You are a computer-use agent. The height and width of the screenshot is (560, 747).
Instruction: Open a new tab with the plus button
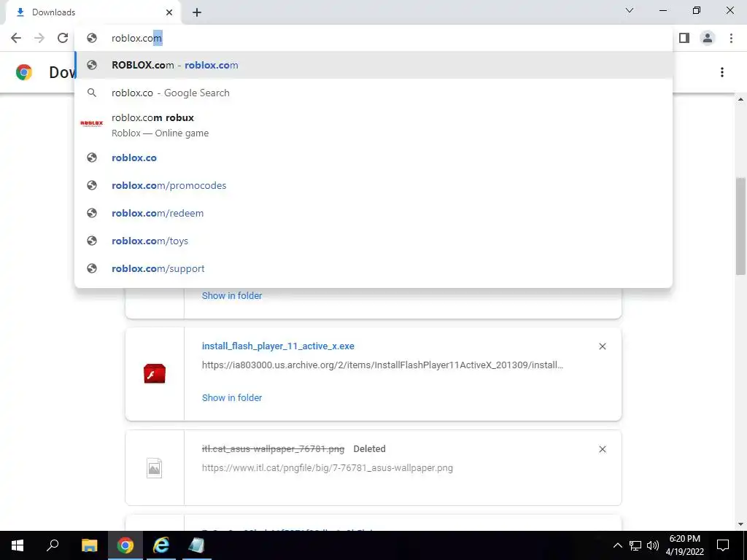[197, 13]
